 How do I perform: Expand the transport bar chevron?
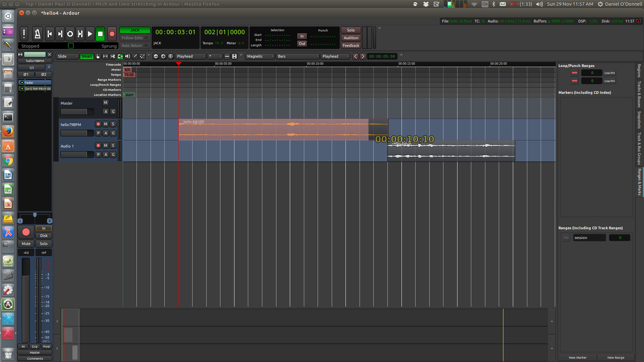point(379,28)
